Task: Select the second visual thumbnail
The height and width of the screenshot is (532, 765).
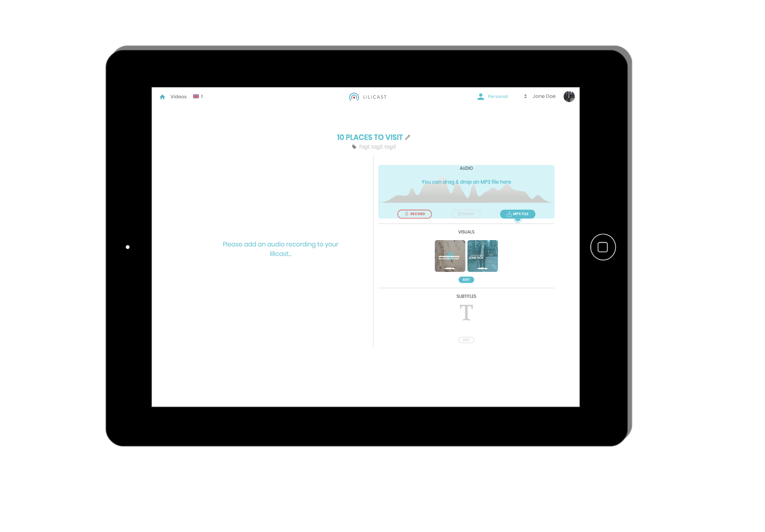Action: [482, 256]
